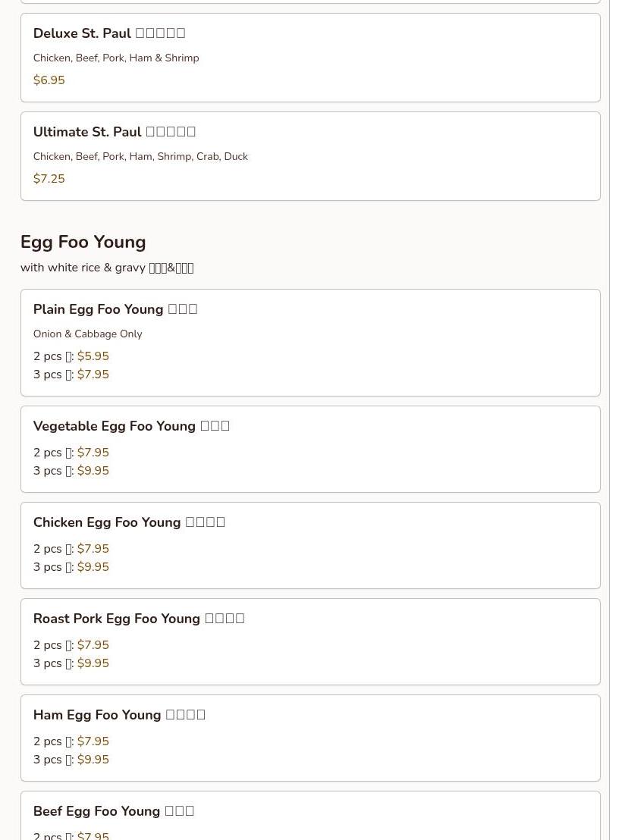Choose Plain Egg Foo Young 3 pcs $7.95

click(x=93, y=375)
